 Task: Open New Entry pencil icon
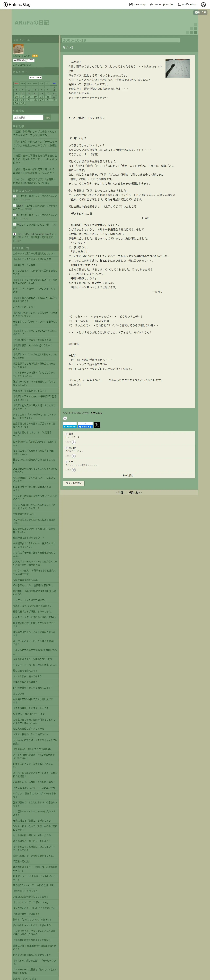pos(131,5)
